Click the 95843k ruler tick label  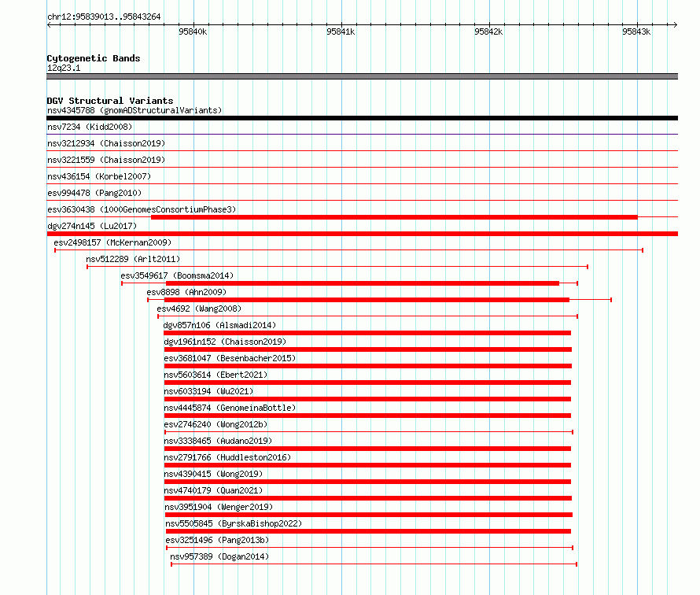click(x=636, y=31)
